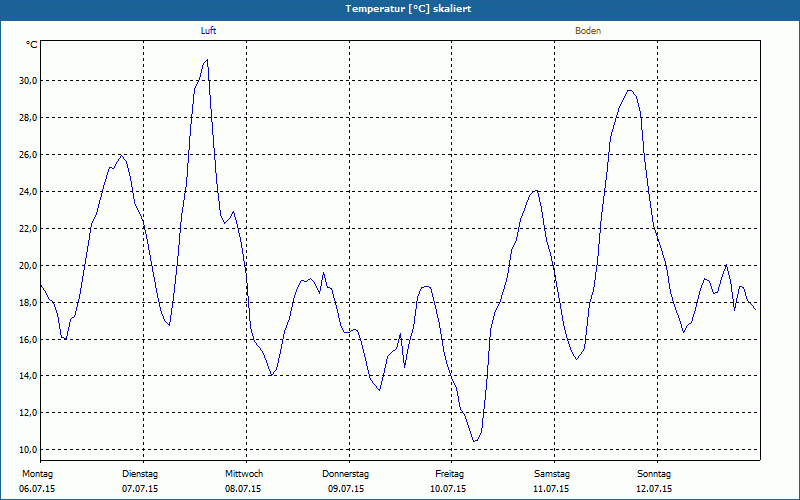Select the 10,0 y-axis value
This screenshot has width=800, height=500.
[x=28, y=449]
